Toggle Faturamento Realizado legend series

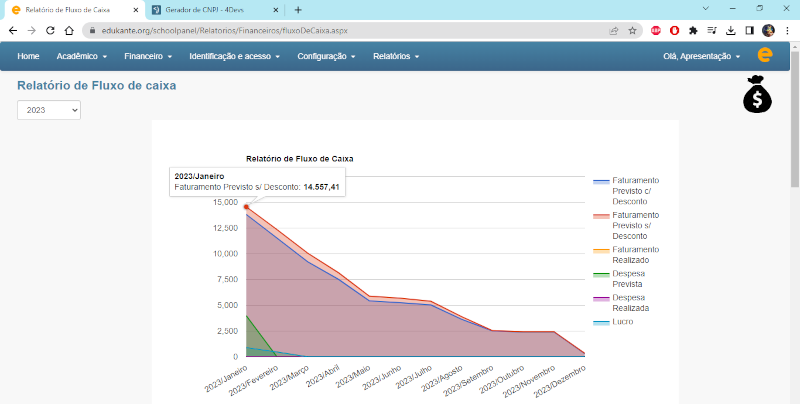pyautogui.click(x=626, y=255)
